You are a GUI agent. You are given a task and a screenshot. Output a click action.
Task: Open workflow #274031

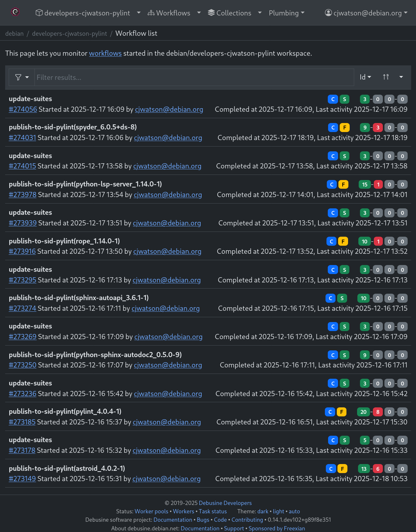pos(23,138)
